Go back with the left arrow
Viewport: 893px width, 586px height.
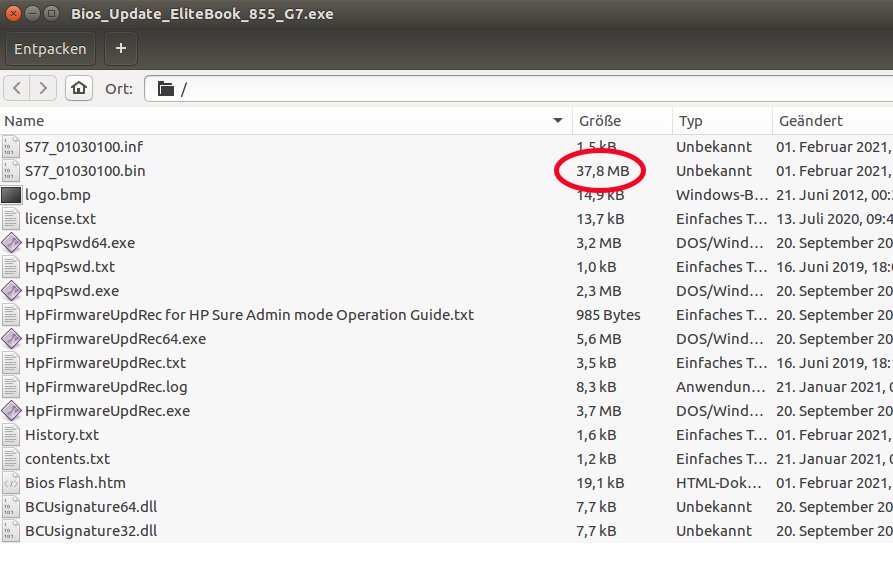[x=17, y=88]
